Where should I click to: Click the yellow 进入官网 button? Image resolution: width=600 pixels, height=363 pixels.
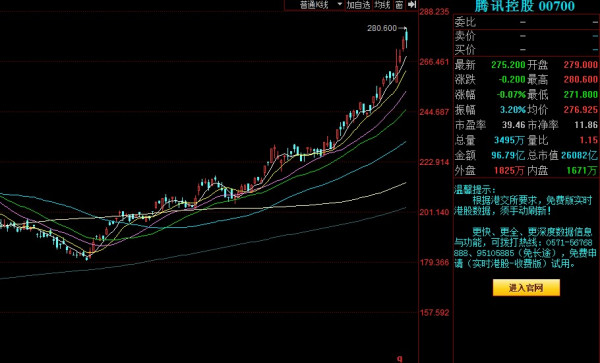526,288
